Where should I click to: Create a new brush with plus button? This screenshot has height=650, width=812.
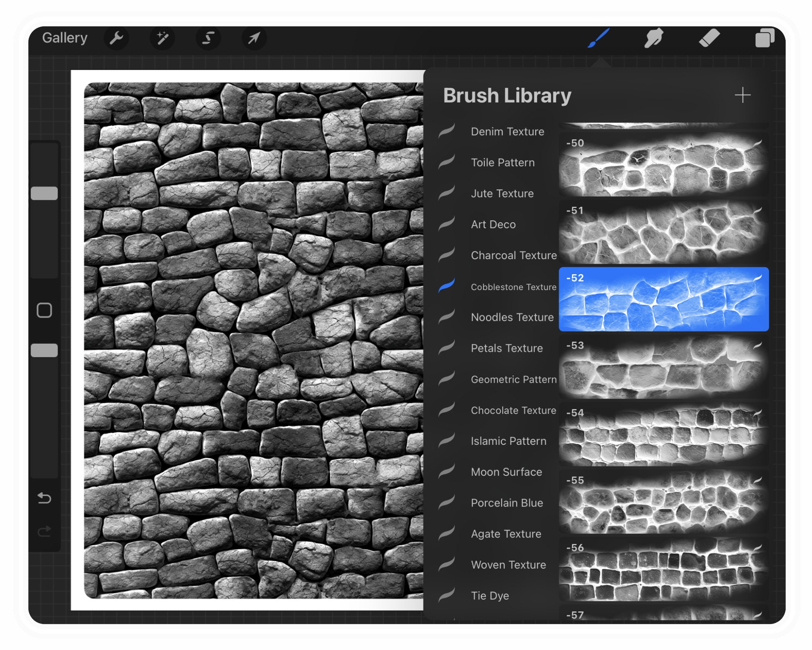pyautogui.click(x=743, y=95)
